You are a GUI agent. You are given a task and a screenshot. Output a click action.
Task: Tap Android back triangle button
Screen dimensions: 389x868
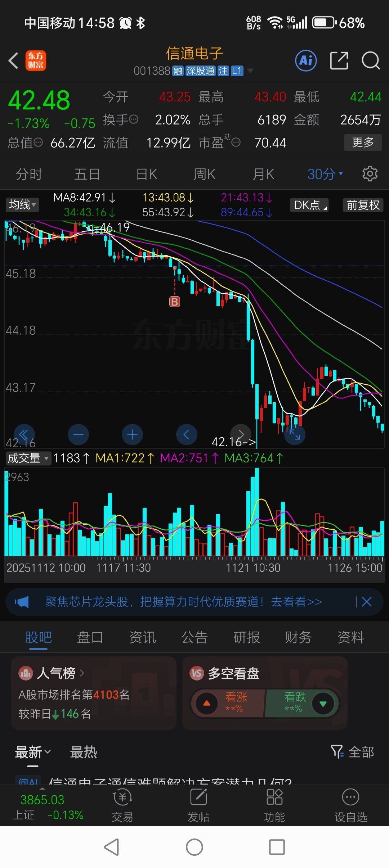pos(112,847)
